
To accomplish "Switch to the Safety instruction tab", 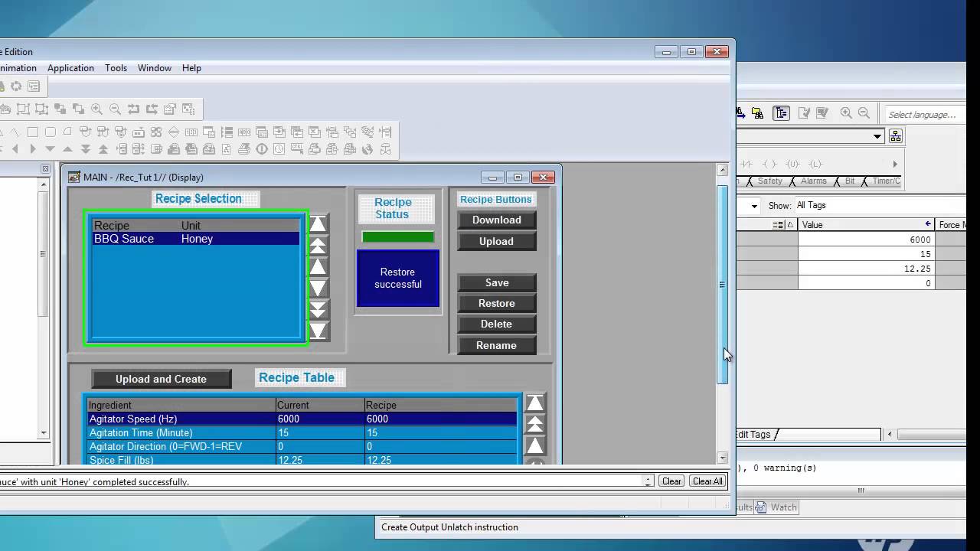I will (x=770, y=181).
